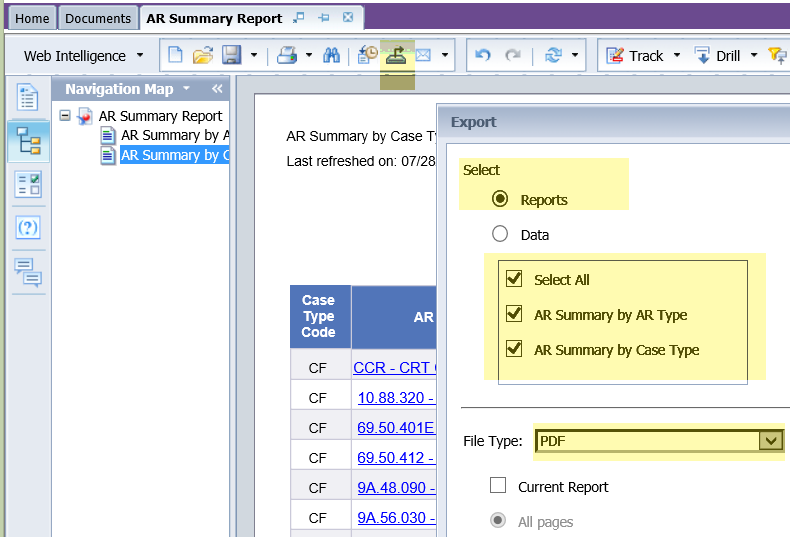The height and width of the screenshot is (537, 790).
Task: Uncheck AR Summary by Case Type checkbox
Action: pos(514,349)
